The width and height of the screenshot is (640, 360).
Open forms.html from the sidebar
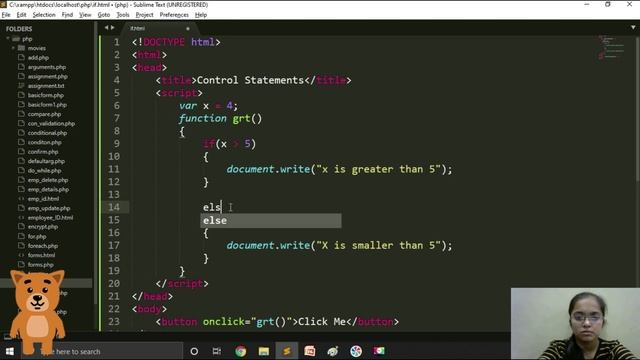[x=41, y=255]
